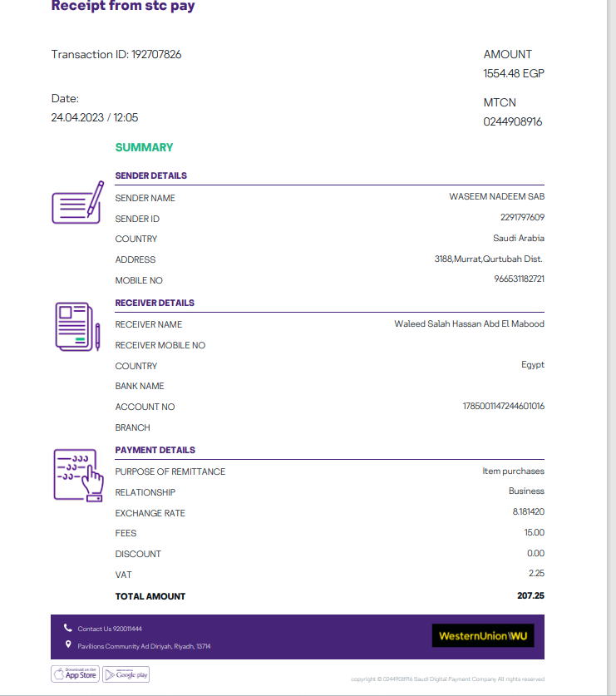Screen dimensions: 616x696
Task: Click the location pin icon in footer
Action: tap(68, 644)
